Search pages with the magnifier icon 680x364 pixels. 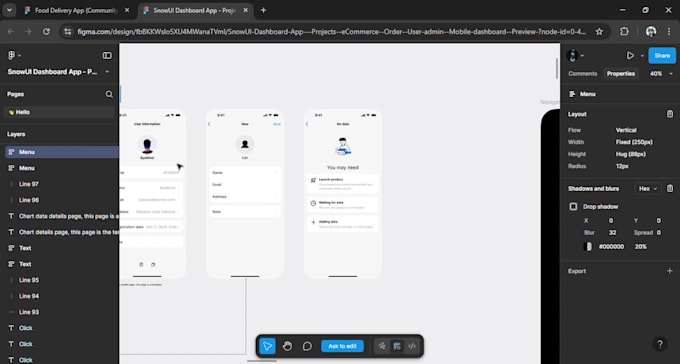click(109, 94)
